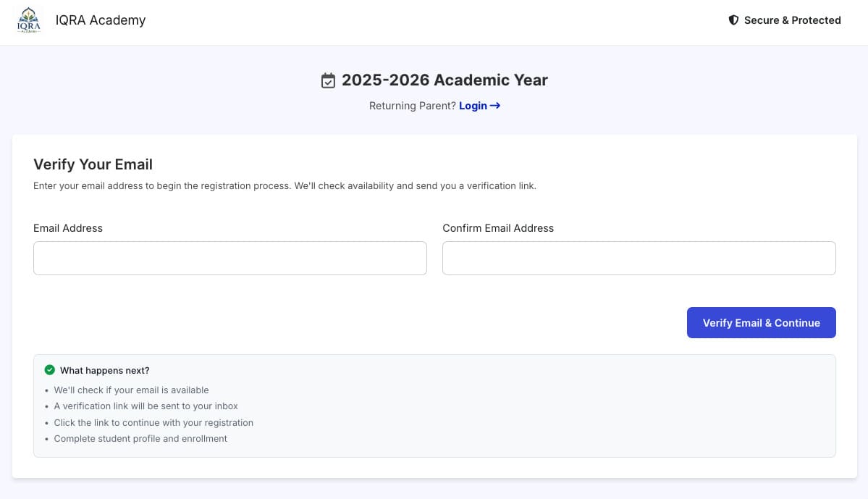Image resolution: width=868 pixels, height=499 pixels.
Task: Click the arrow icon after Login
Action: [x=495, y=106]
